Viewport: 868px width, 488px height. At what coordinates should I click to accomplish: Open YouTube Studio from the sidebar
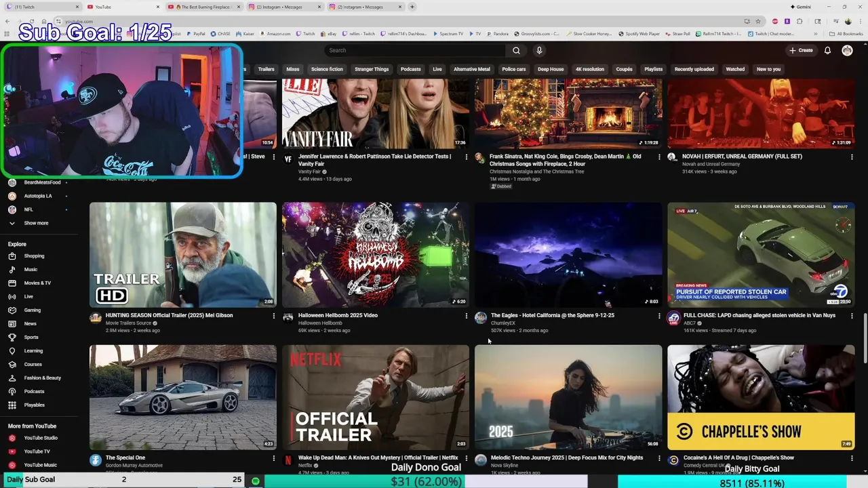pos(41,438)
